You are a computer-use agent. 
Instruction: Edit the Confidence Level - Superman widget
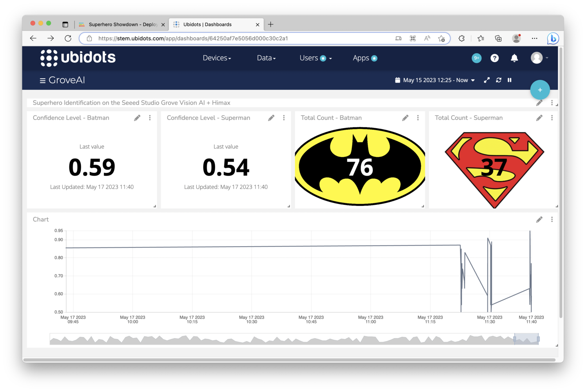tap(271, 118)
